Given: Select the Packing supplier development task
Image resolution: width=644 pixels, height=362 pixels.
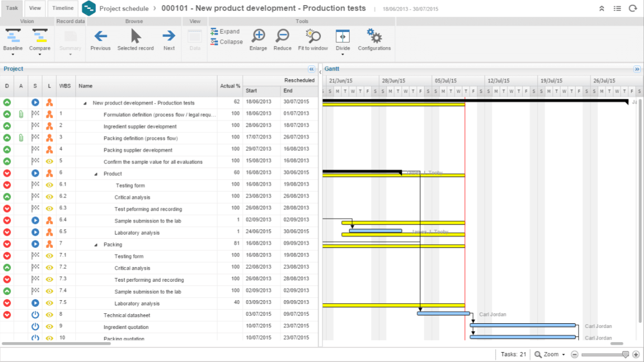Looking at the screenshot, I should tap(138, 150).
